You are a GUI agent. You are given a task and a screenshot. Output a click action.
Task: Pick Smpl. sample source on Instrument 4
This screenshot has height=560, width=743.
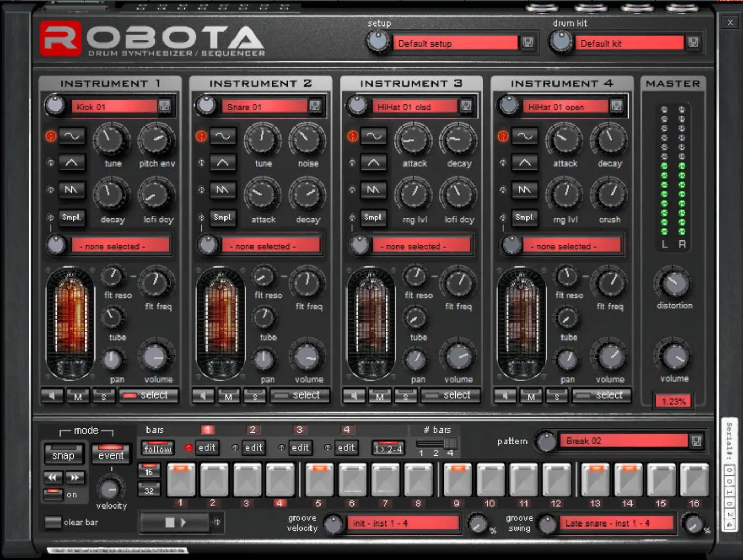click(524, 217)
